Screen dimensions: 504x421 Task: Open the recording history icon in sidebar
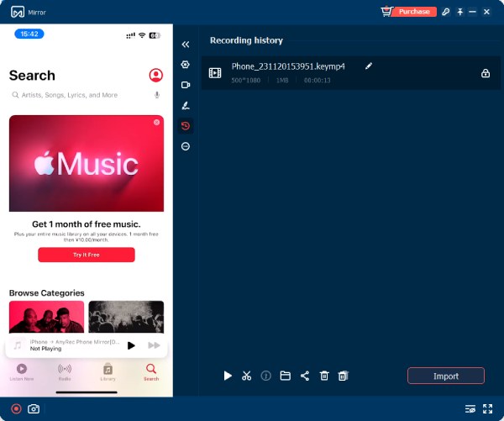pyautogui.click(x=186, y=126)
